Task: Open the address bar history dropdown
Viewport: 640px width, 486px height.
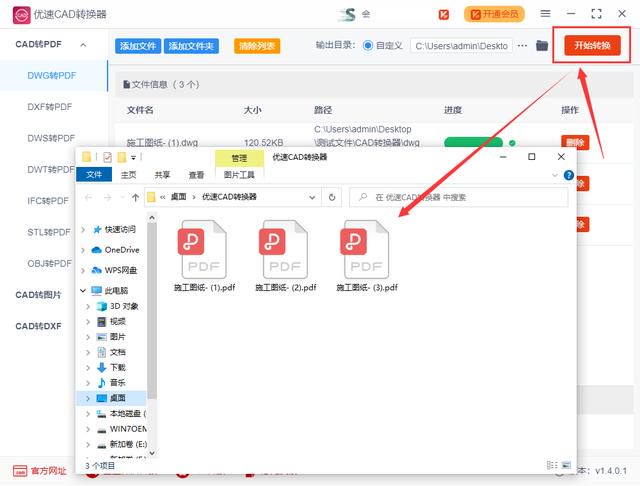Action: (x=312, y=198)
